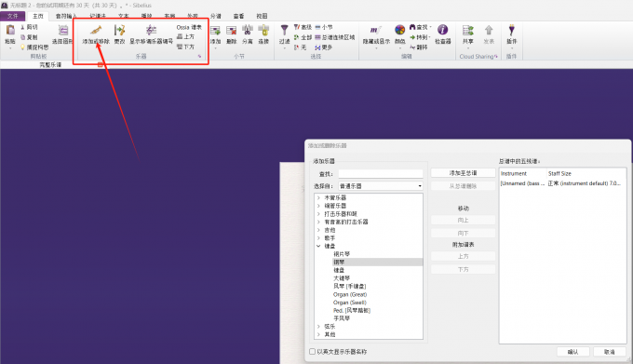The image size is (633, 364).
Task: Click the 共享 cloud share icon
Action: (468, 31)
